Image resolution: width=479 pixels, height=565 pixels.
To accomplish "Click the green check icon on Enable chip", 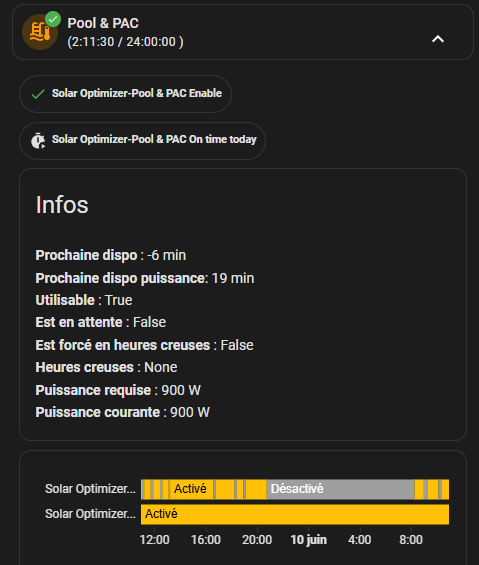I will [x=38, y=94].
